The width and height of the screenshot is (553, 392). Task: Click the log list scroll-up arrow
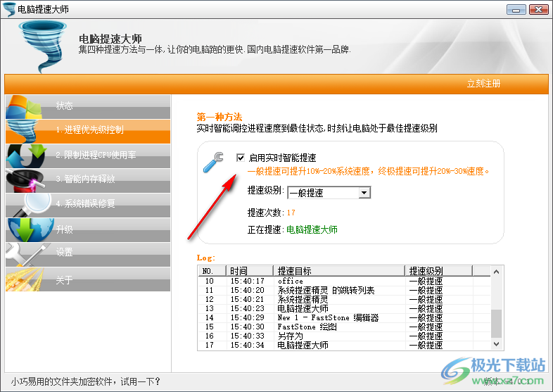(x=496, y=271)
